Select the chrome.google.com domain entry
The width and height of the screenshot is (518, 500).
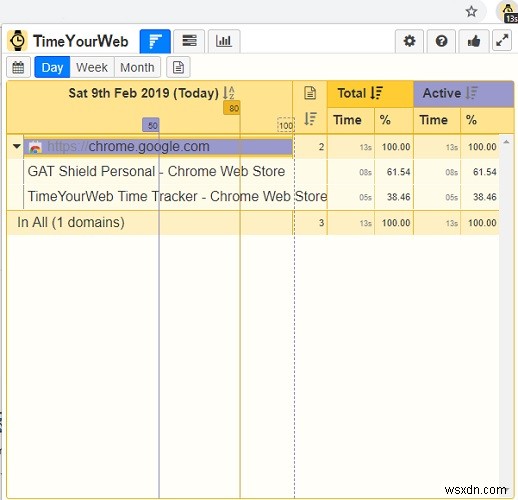tap(158, 147)
